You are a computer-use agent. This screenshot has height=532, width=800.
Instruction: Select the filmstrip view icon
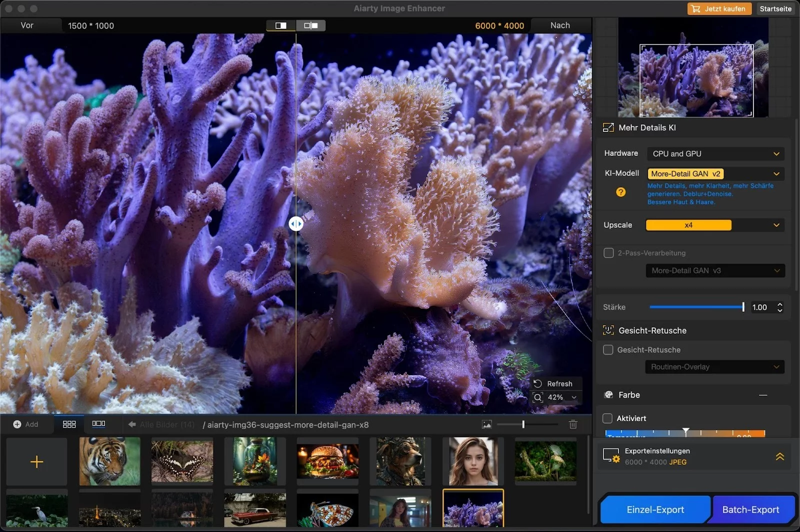[98, 424]
